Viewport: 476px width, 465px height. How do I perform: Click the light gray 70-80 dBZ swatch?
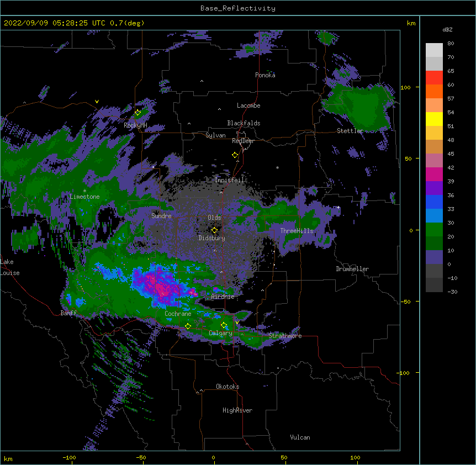(x=434, y=50)
